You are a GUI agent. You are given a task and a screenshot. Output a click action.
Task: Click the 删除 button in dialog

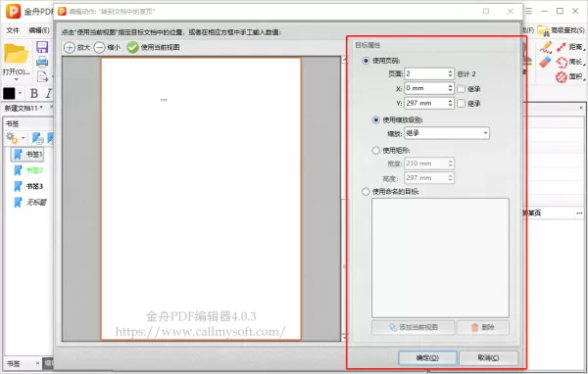coord(483,327)
